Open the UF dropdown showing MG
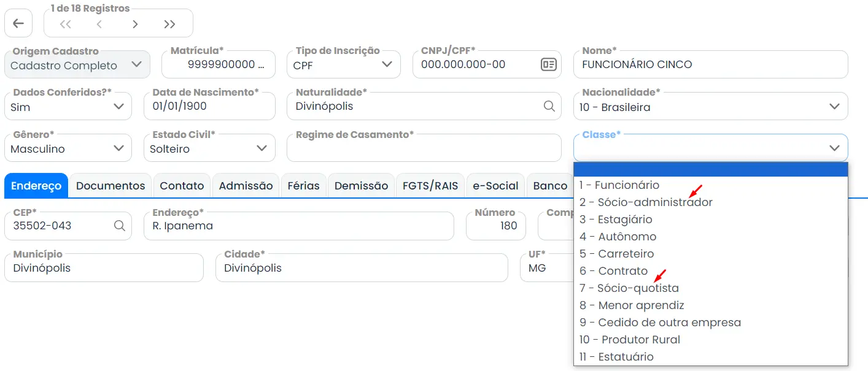 tap(546, 268)
